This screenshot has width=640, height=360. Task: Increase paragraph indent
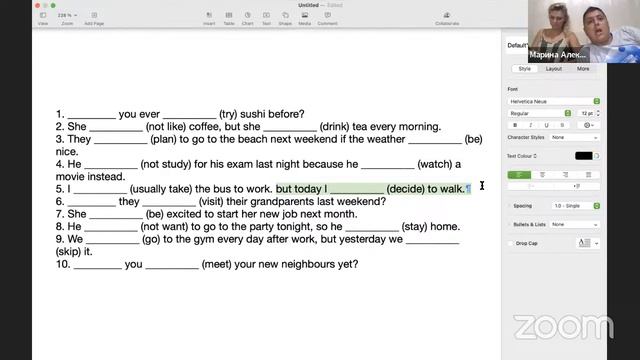(577, 187)
